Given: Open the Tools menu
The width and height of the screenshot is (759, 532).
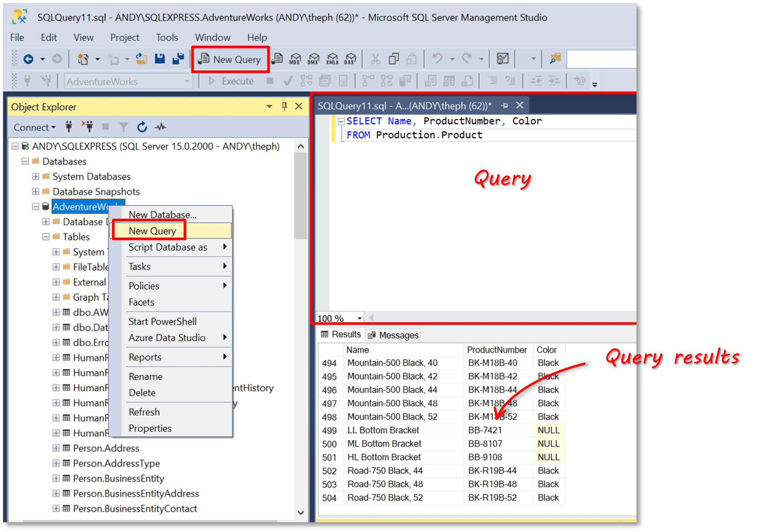Looking at the screenshot, I should (x=167, y=37).
